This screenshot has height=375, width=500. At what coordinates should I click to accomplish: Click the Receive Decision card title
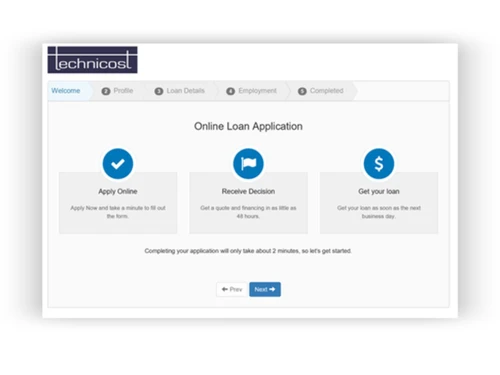248,191
